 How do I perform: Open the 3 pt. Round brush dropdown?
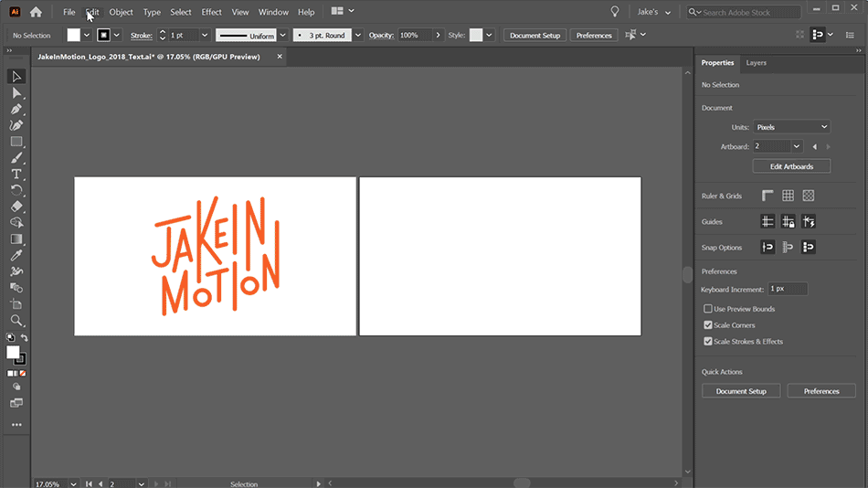pos(357,35)
